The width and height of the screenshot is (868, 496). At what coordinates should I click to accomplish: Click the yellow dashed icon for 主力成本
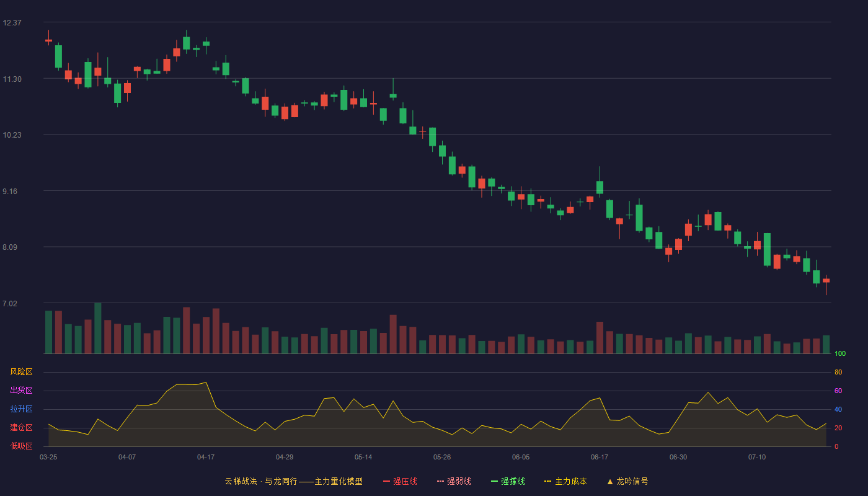548,481
